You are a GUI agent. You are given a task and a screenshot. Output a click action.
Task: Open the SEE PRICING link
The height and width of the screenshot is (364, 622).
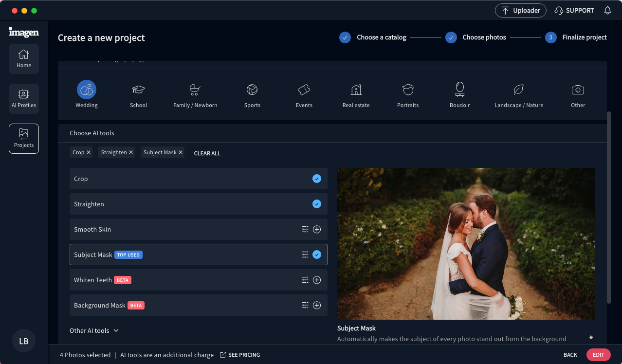240,355
